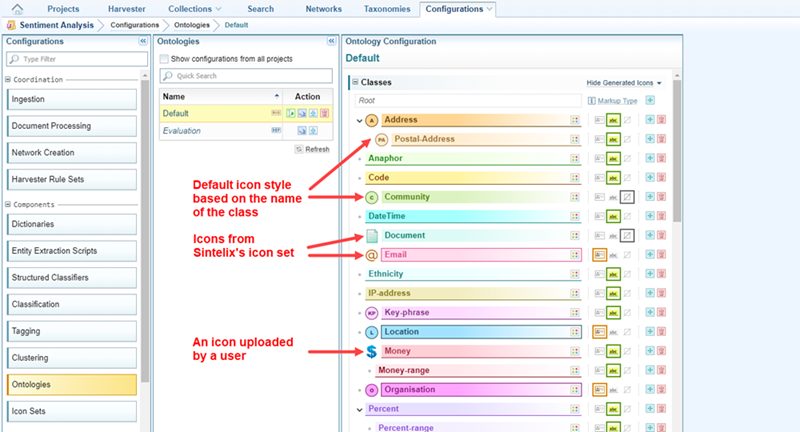Add a subclass to the Community class
This screenshot has width=800, height=432.
click(650, 197)
